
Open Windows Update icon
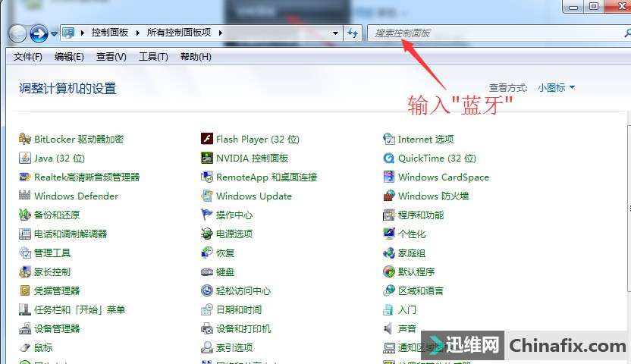point(207,196)
